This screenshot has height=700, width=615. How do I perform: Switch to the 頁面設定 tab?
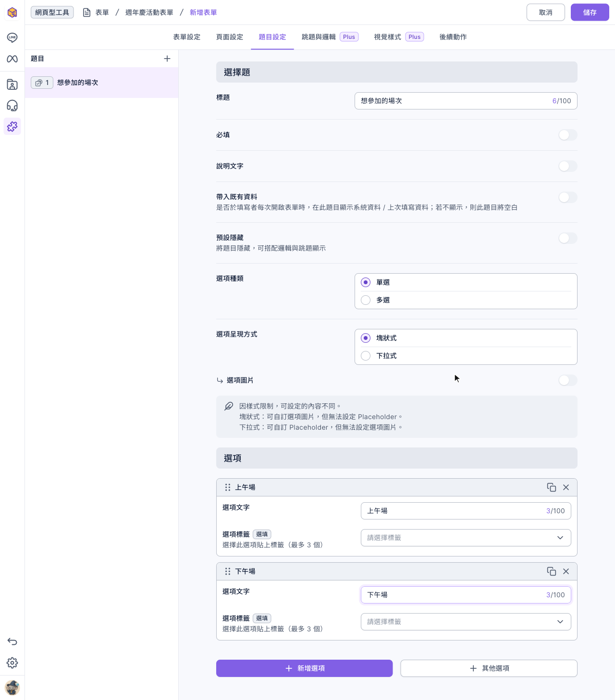pos(230,37)
